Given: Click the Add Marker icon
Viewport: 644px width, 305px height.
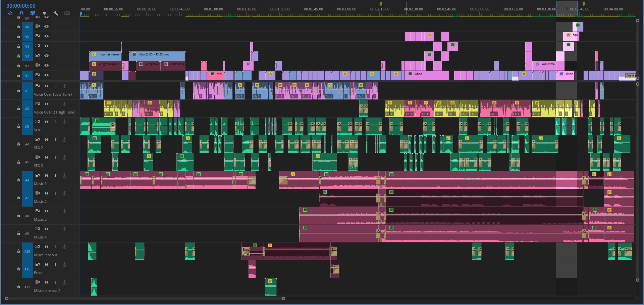Looking at the screenshot, I should pyautogui.click(x=45, y=13).
